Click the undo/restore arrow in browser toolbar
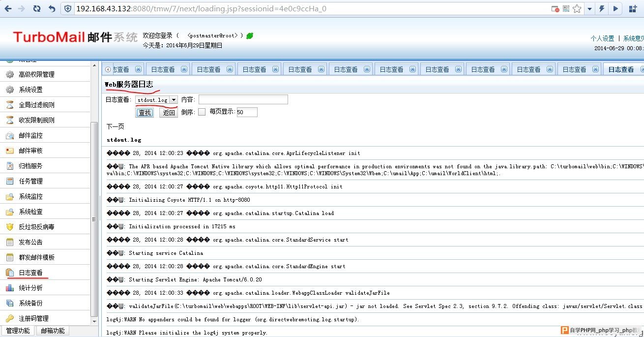Image resolution: width=644 pixels, height=337 pixels. 52,9
